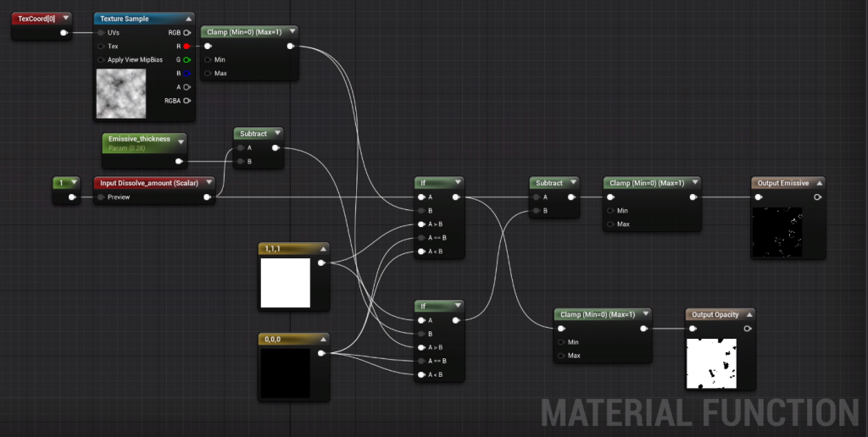Image resolution: width=868 pixels, height=437 pixels.
Task: Click the green G output pin on Texture Sample
Action: pos(186,60)
